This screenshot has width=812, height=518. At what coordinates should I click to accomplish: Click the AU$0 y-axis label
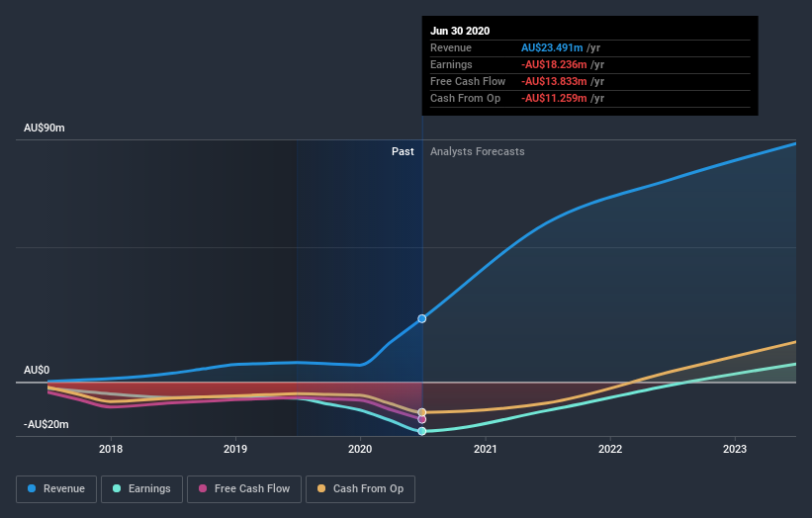coord(37,370)
